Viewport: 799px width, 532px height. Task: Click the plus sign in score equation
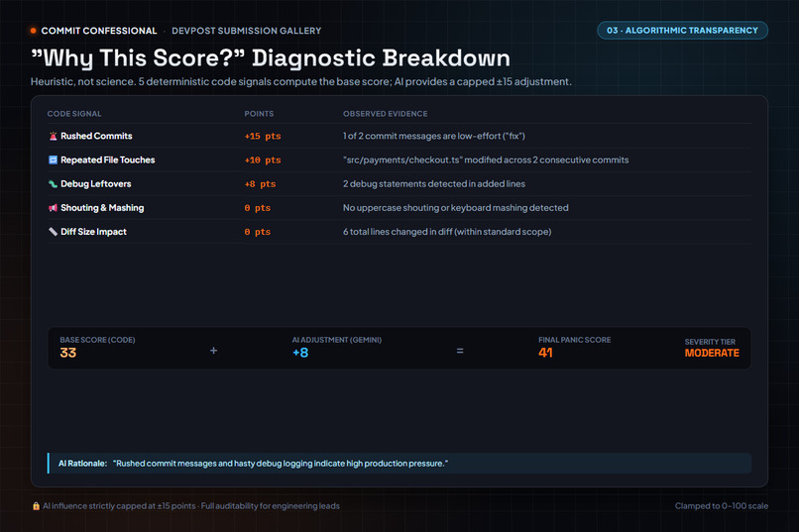(213, 351)
